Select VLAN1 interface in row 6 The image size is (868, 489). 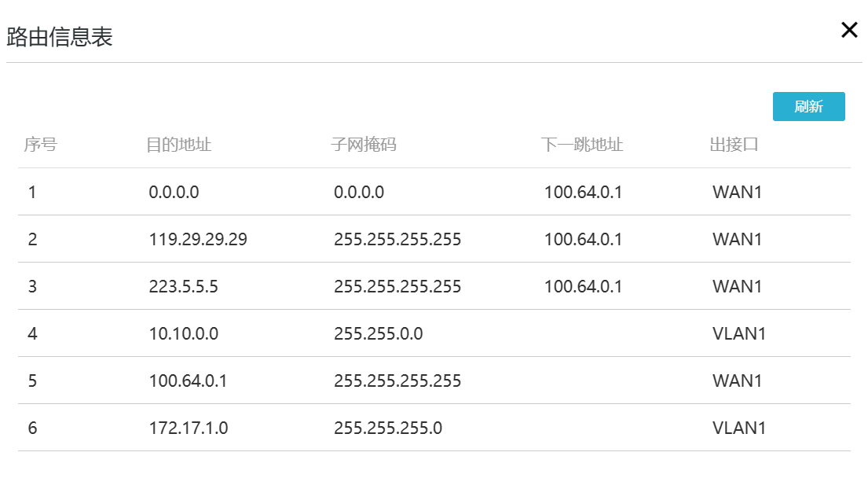click(x=739, y=428)
